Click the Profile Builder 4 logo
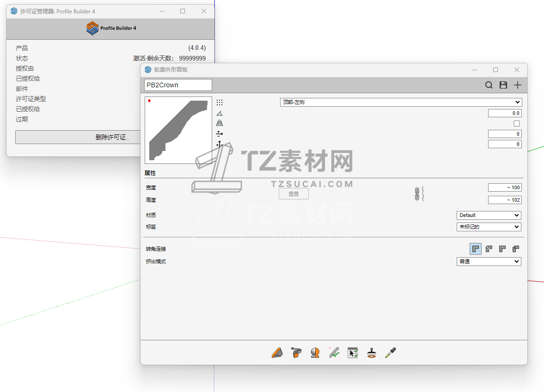 111,28
